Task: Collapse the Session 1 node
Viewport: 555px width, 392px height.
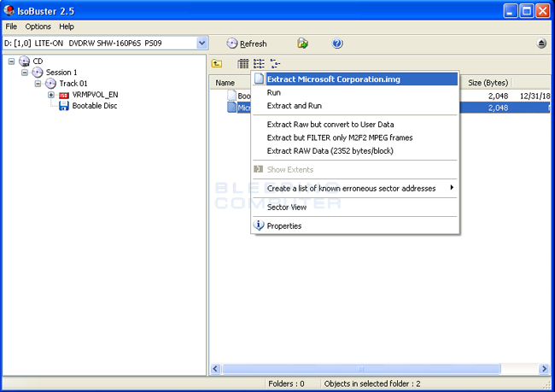Action: 25,73
